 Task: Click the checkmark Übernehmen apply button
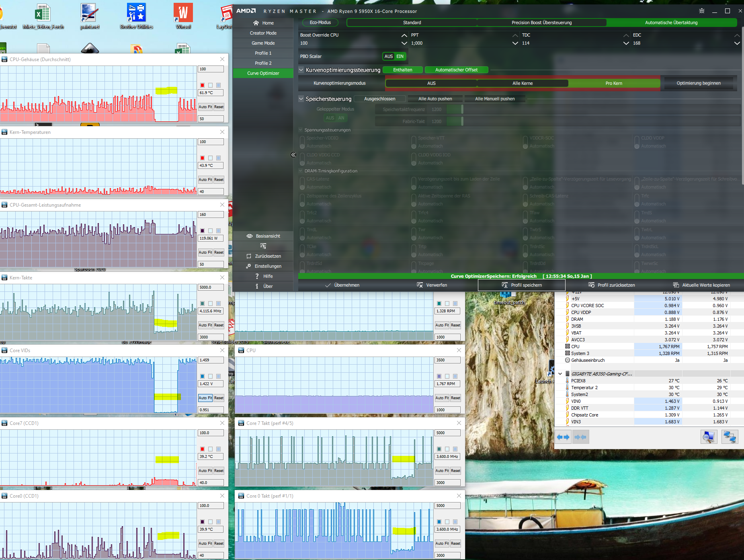(x=342, y=285)
